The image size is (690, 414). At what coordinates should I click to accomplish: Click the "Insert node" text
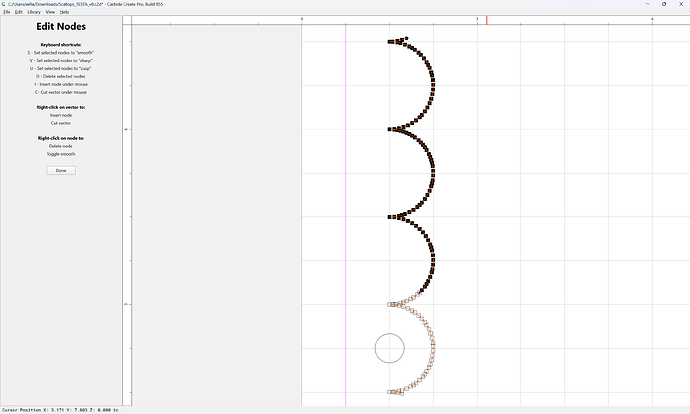(x=61, y=115)
